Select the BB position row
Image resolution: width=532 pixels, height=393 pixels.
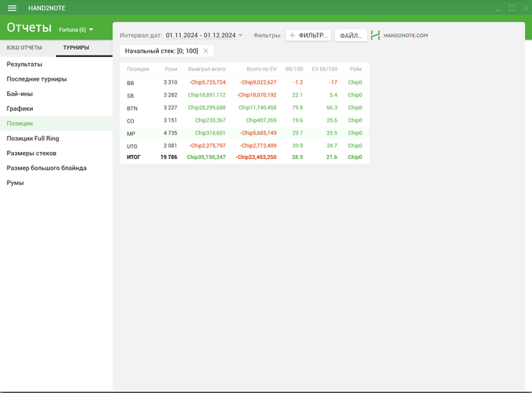click(244, 82)
